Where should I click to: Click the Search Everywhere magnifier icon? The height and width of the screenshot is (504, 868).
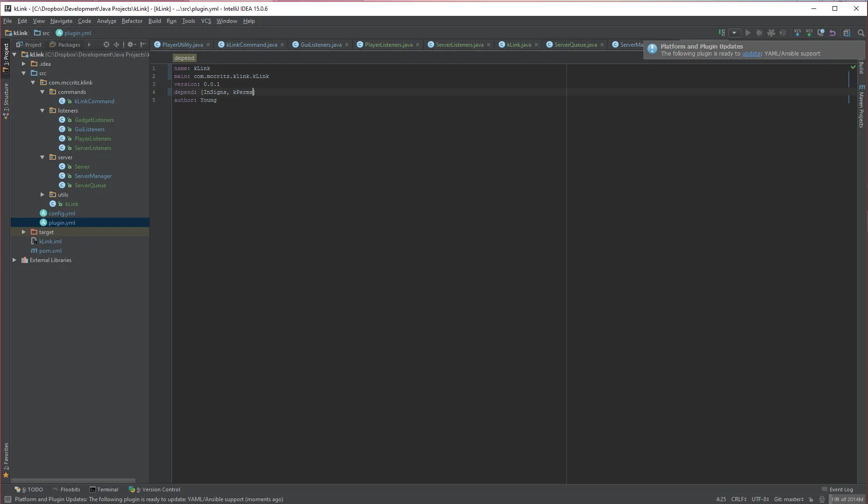(861, 33)
